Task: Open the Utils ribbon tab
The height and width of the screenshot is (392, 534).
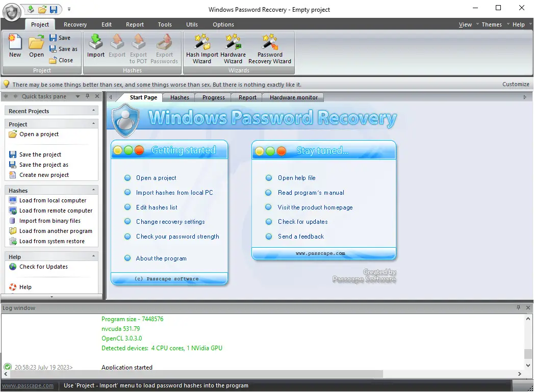Action: (x=192, y=24)
